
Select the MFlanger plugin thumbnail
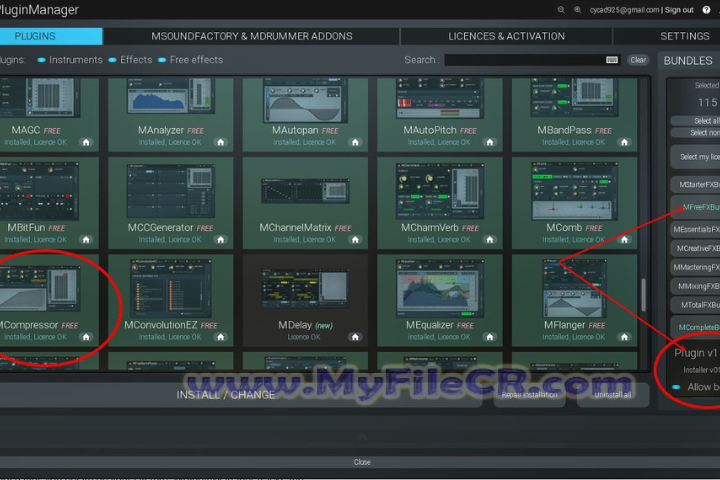574,288
